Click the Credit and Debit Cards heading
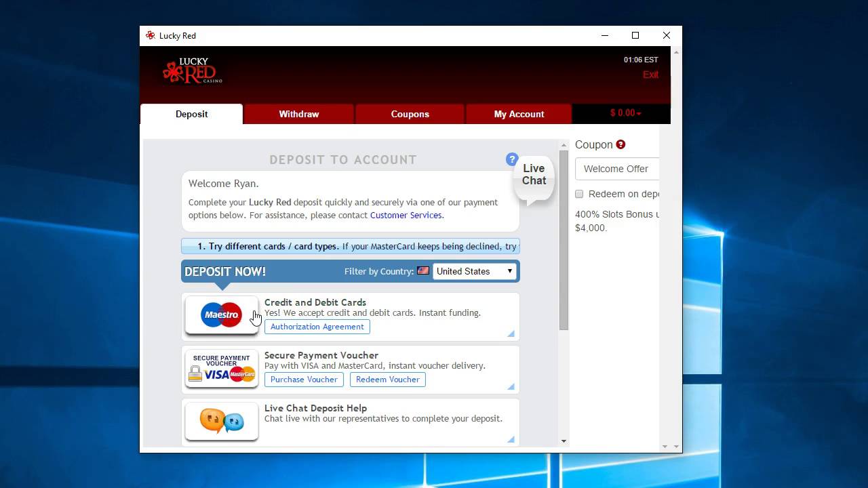 coord(315,302)
